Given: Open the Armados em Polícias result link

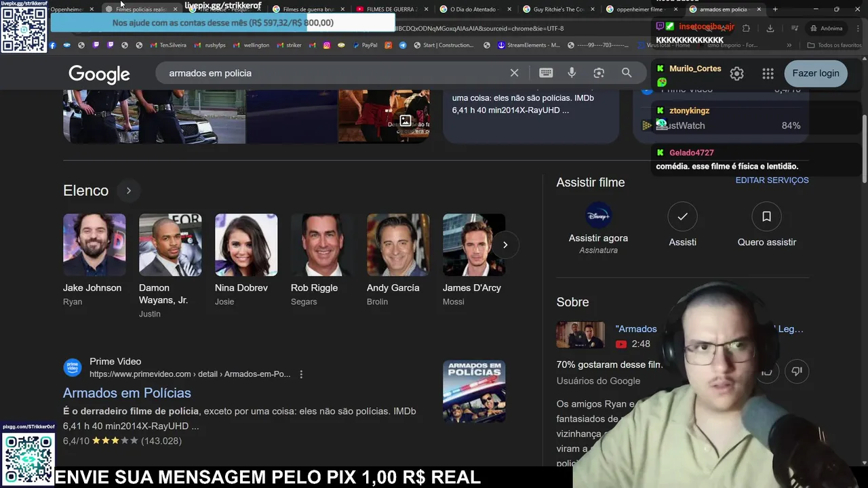Looking at the screenshot, I should click(127, 393).
